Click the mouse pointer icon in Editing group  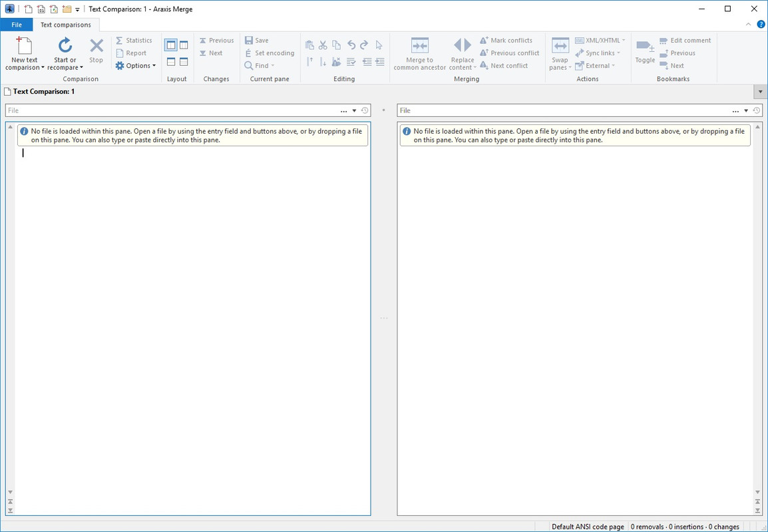(379, 45)
